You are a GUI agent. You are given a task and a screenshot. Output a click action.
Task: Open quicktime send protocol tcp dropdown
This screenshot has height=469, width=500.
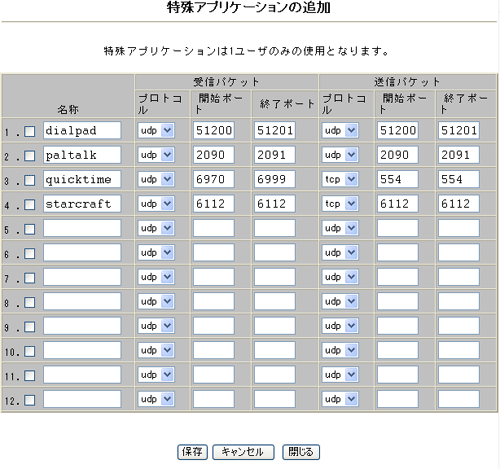click(340, 179)
